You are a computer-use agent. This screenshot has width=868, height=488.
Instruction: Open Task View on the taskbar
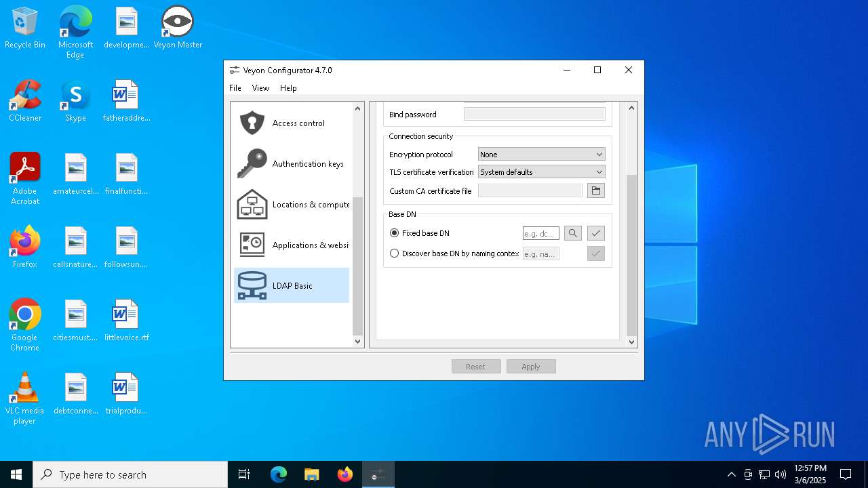click(244, 474)
